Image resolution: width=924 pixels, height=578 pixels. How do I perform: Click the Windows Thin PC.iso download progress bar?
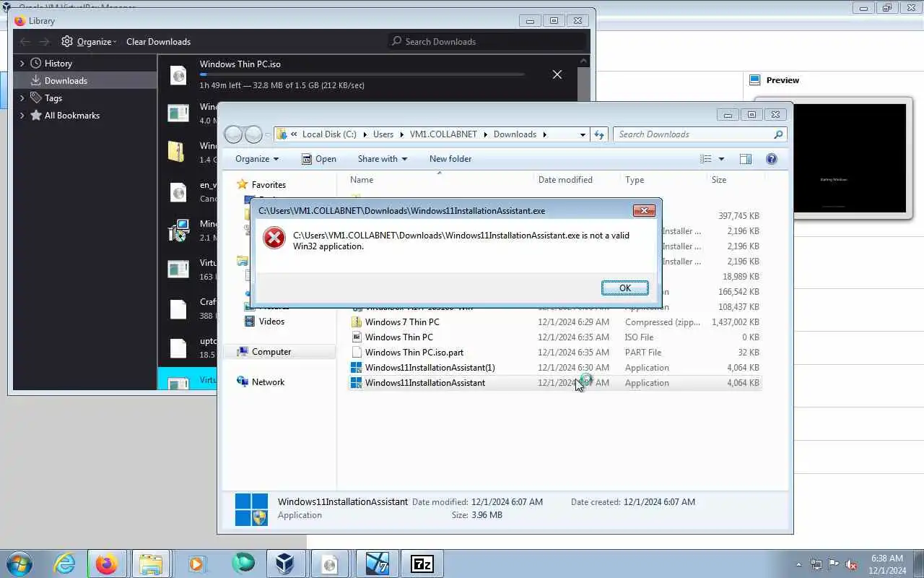pyautogui.click(x=362, y=74)
